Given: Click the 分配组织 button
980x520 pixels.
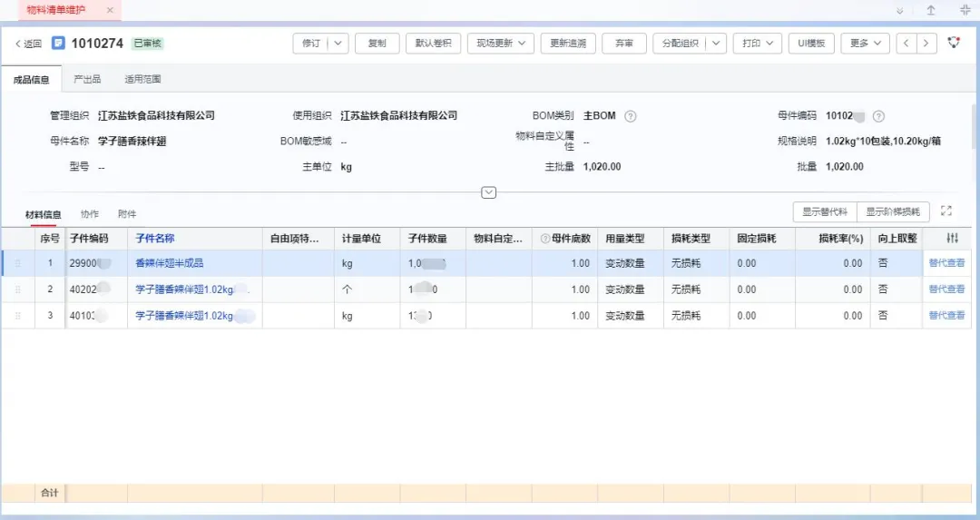Looking at the screenshot, I should pyautogui.click(x=680, y=44).
